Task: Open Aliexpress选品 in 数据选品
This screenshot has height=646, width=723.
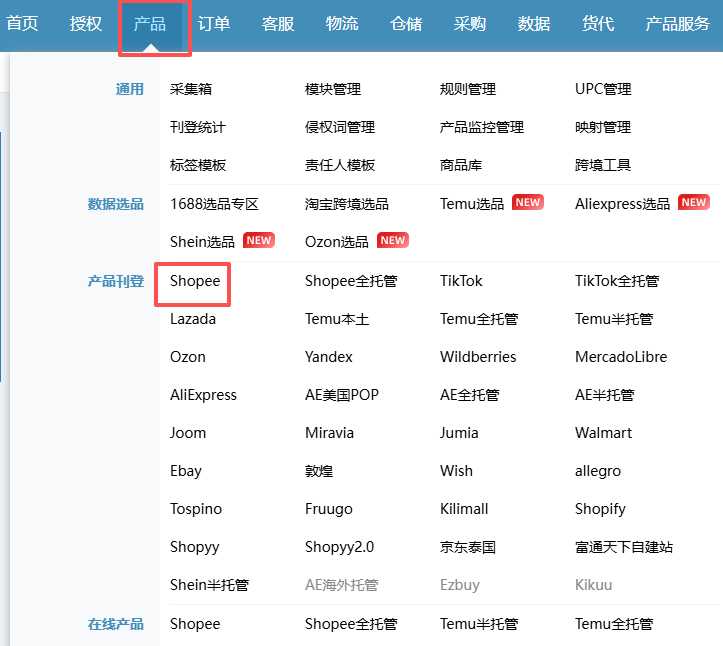Action: pyautogui.click(x=622, y=204)
